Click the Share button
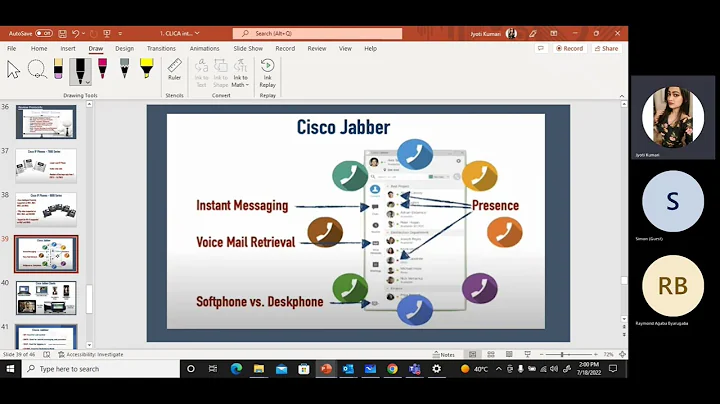This screenshot has height=404, width=720. (606, 48)
